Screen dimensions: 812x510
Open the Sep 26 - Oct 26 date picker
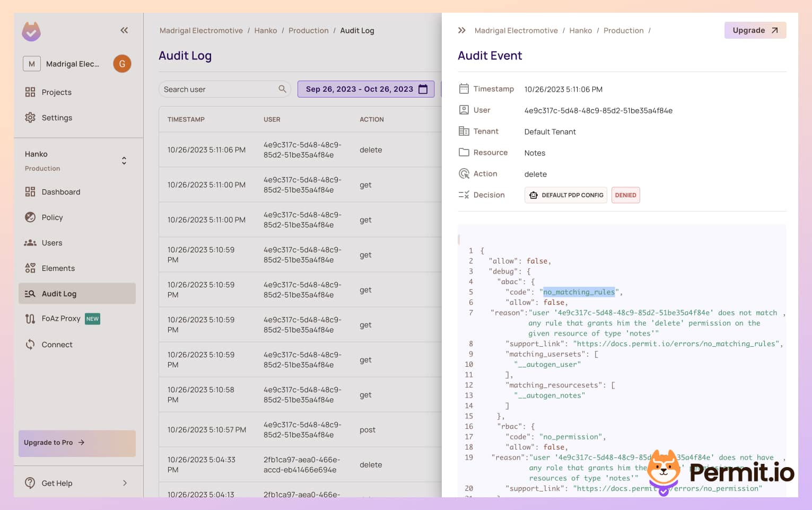366,89
